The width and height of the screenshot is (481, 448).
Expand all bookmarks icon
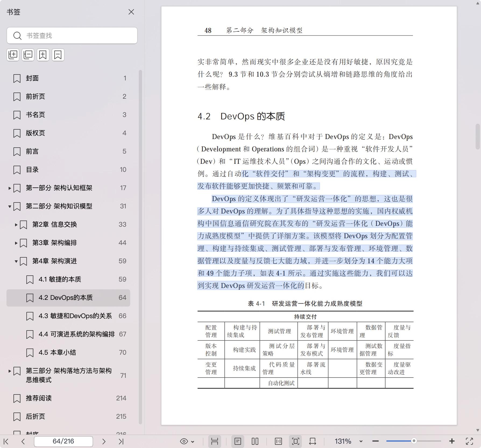[13, 55]
